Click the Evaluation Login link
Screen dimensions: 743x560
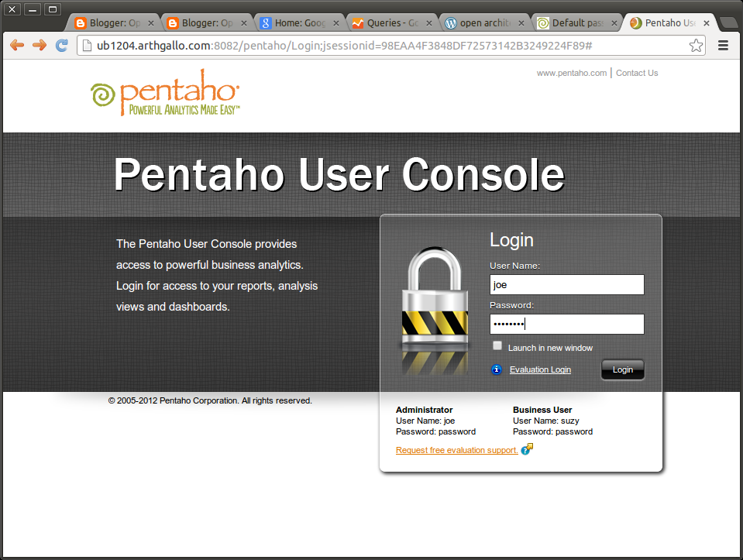pos(540,369)
